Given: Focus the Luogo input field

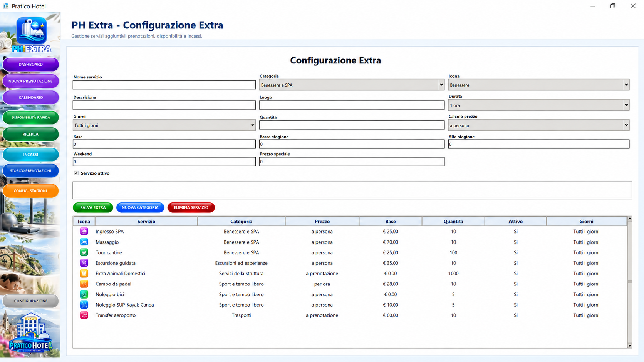Looking at the screenshot, I should point(352,105).
